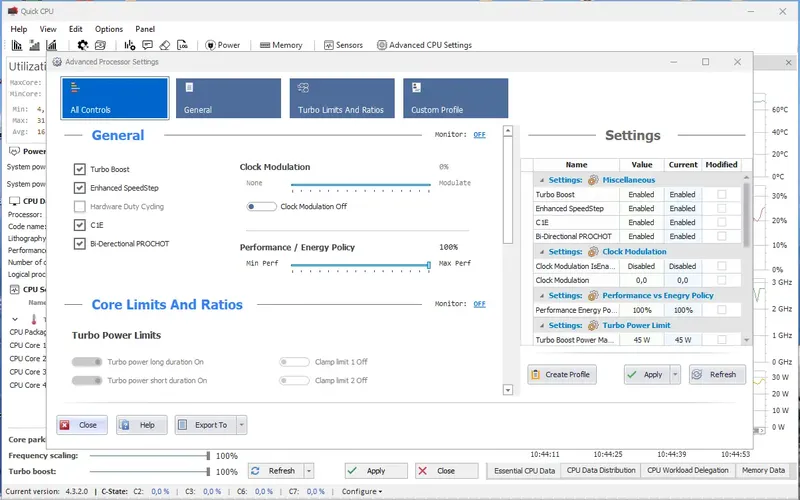Open the main window Refresh dropdown arrow
Viewport: 800px width, 500px height.
click(x=309, y=471)
